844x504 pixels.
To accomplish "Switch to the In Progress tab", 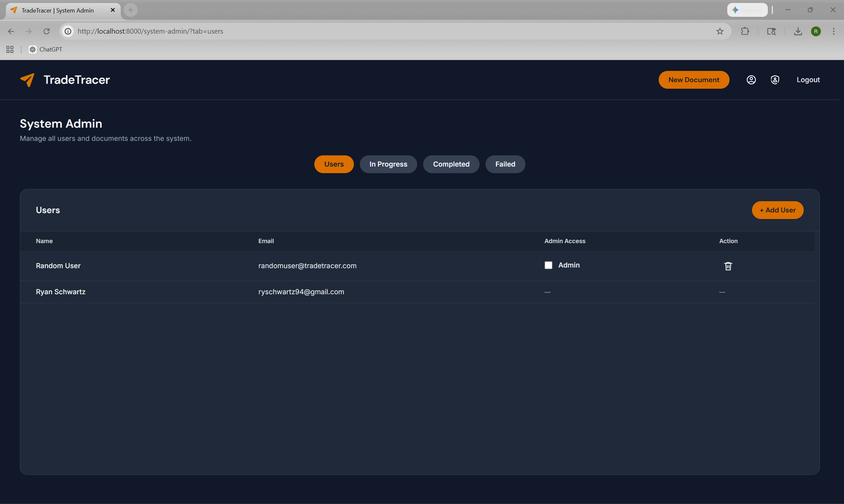I will [x=388, y=164].
